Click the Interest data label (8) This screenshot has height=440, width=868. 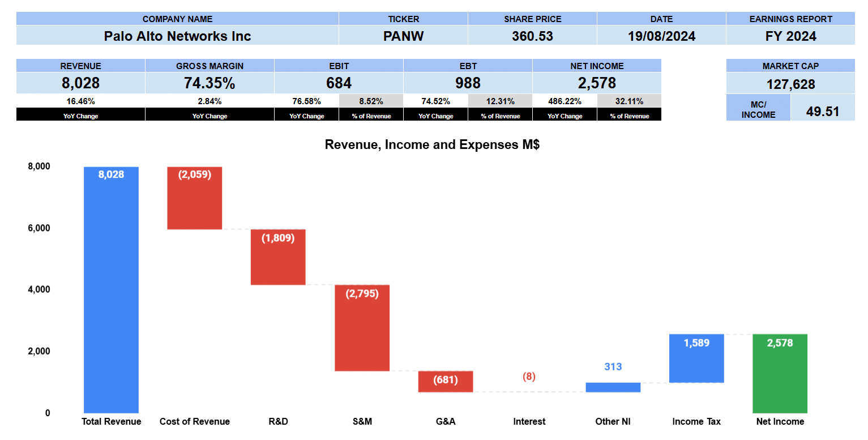click(x=529, y=377)
